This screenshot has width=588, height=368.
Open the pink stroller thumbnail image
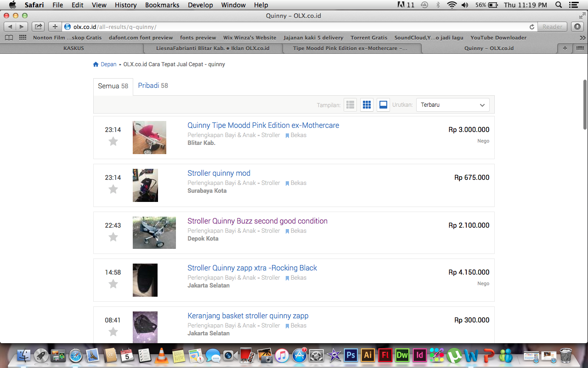click(x=149, y=138)
